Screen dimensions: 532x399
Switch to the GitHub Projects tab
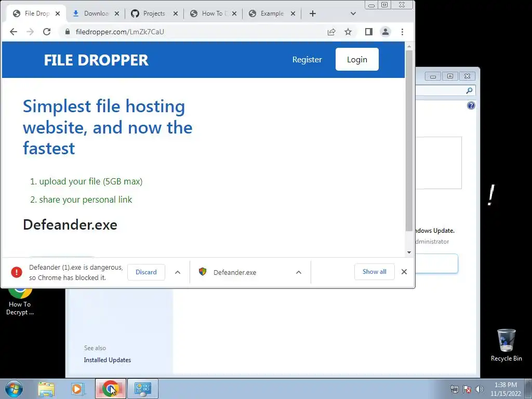tap(154, 14)
